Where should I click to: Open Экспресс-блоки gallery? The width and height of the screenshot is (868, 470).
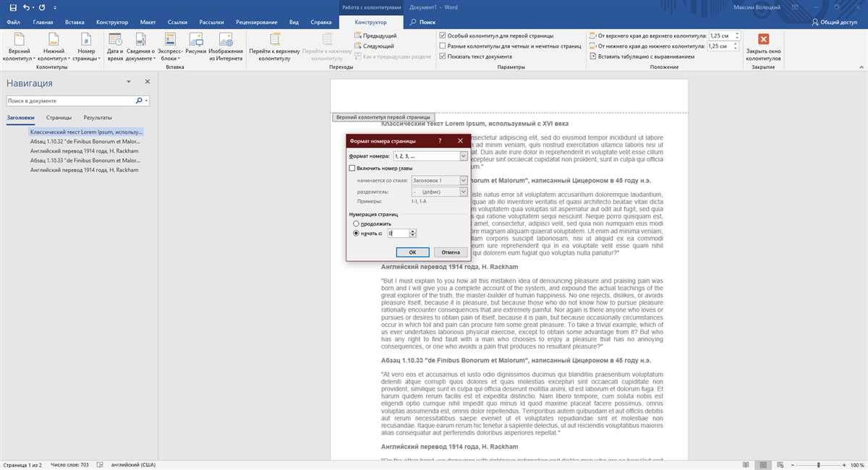171,46
